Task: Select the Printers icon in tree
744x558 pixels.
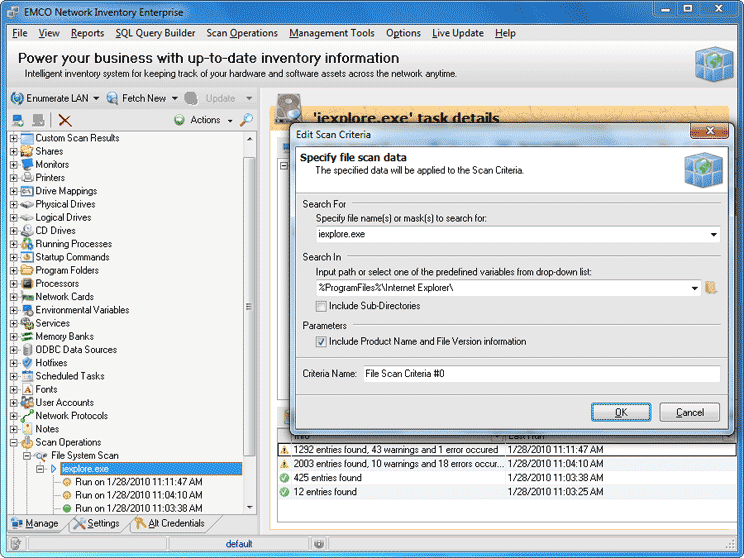Action: coord(27,178)
